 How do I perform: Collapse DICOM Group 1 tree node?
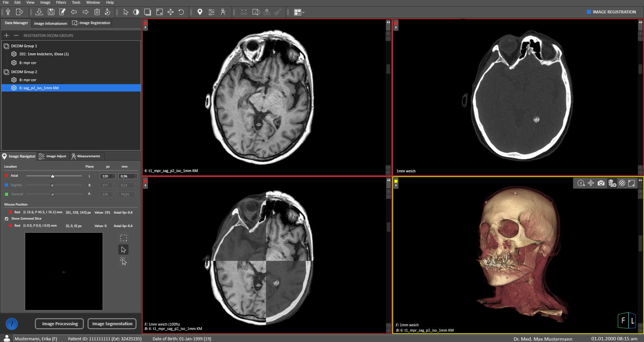[x=6, y=46]
